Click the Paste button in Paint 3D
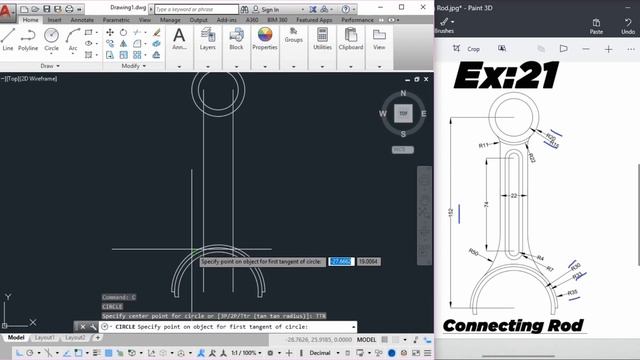 pos(596,26)
